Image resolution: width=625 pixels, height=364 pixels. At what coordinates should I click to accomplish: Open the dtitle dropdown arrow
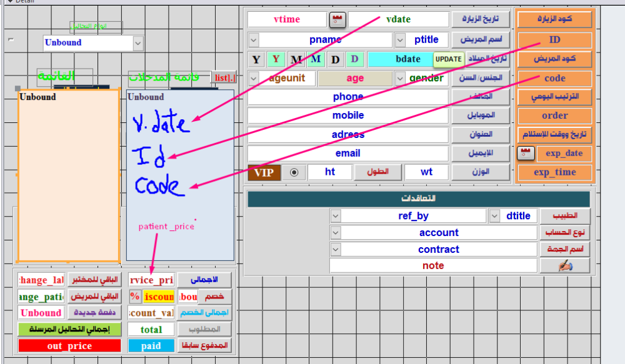pyautogui.click(x=494, y=216)
